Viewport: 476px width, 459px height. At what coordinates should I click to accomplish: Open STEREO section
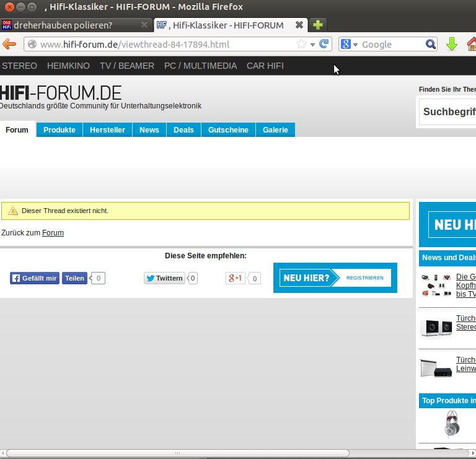pos(19,66)
